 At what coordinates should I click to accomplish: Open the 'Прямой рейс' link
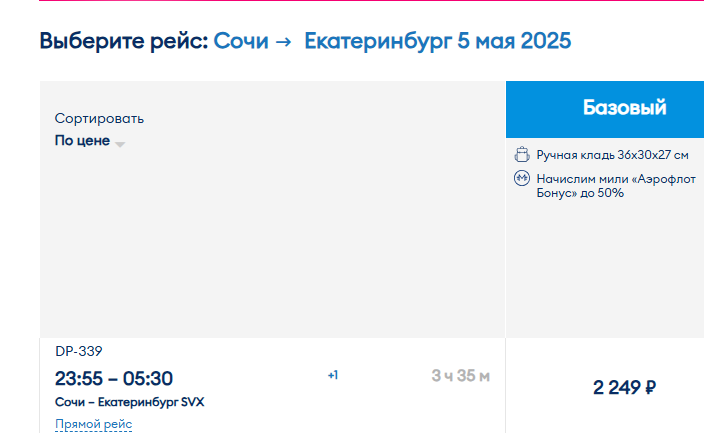tap(93, 424)
